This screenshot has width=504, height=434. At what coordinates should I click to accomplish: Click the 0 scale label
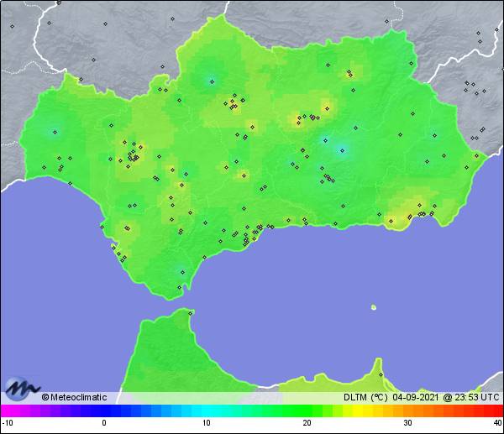click(x=104, y=423)
